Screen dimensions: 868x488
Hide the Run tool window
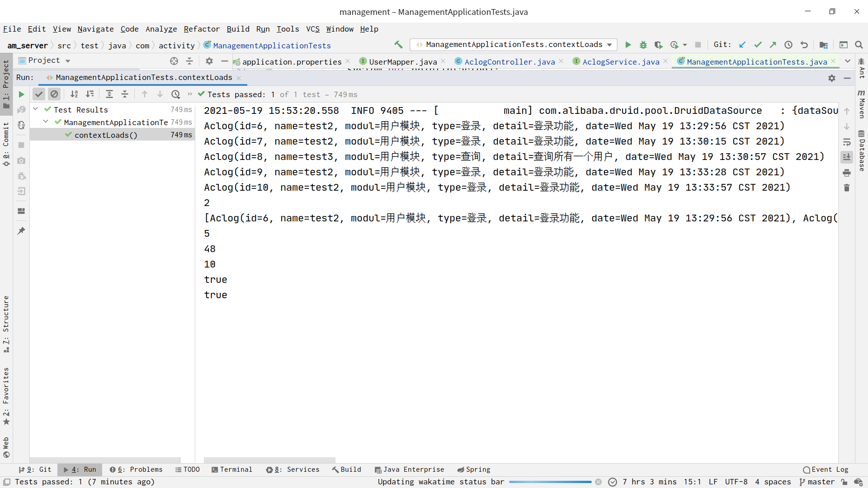click(847, 78)
